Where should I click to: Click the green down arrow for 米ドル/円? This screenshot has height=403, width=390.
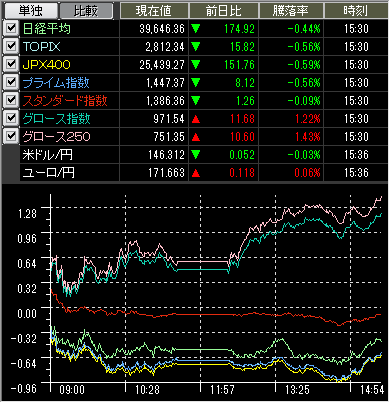196,155
